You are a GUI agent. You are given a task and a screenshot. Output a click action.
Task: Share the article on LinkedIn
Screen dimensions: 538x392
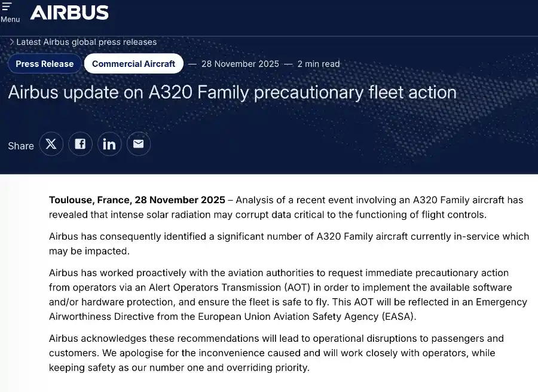(x=109, y=143)
